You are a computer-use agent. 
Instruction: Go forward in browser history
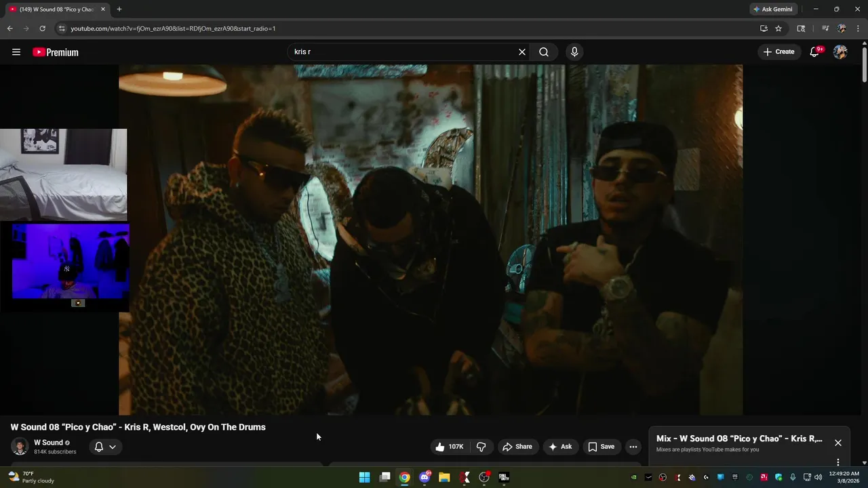[26, 28]
